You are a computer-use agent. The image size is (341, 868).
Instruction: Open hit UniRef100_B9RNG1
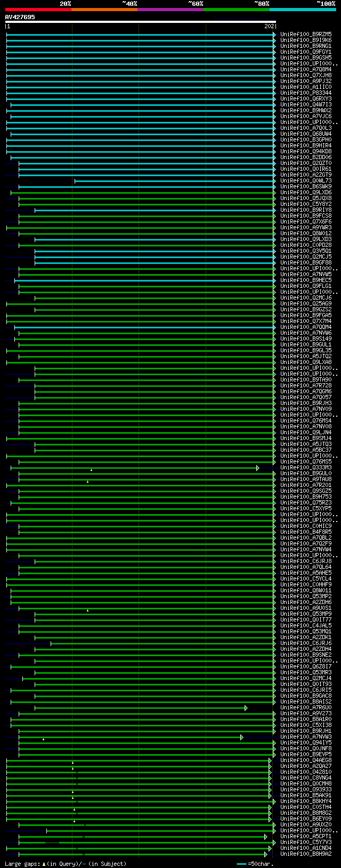(306, 46)
